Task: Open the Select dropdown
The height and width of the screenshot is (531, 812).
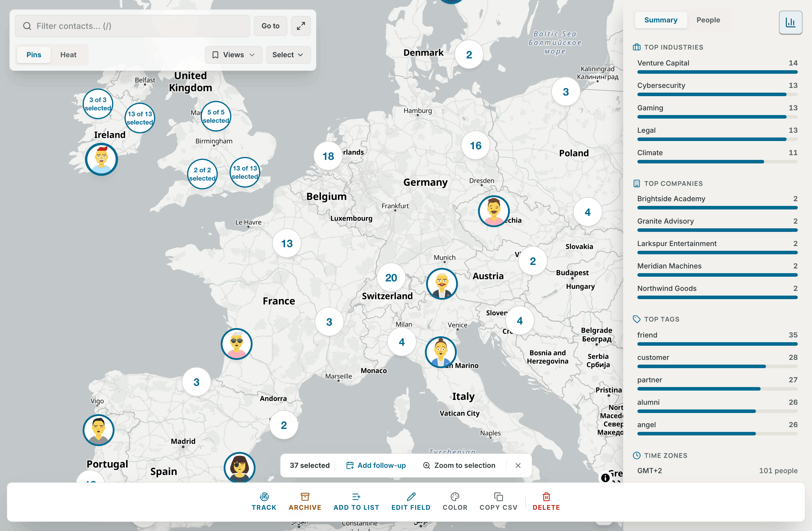Action: click(x=288, y=55)
